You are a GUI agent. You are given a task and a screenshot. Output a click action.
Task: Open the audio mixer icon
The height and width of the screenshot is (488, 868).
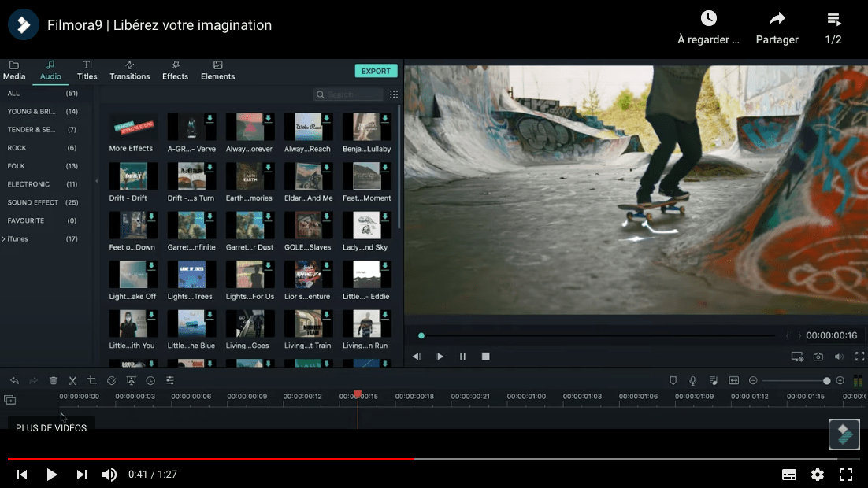[714, 381]
